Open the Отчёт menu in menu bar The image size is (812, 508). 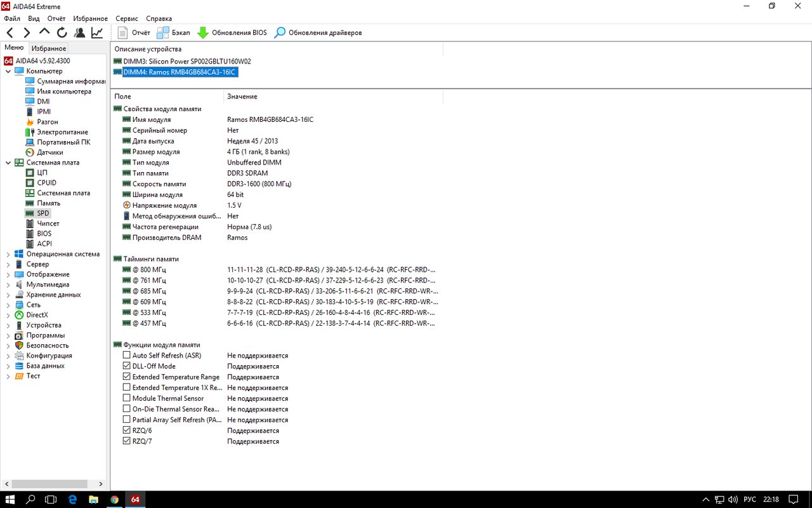pos(56,18)
